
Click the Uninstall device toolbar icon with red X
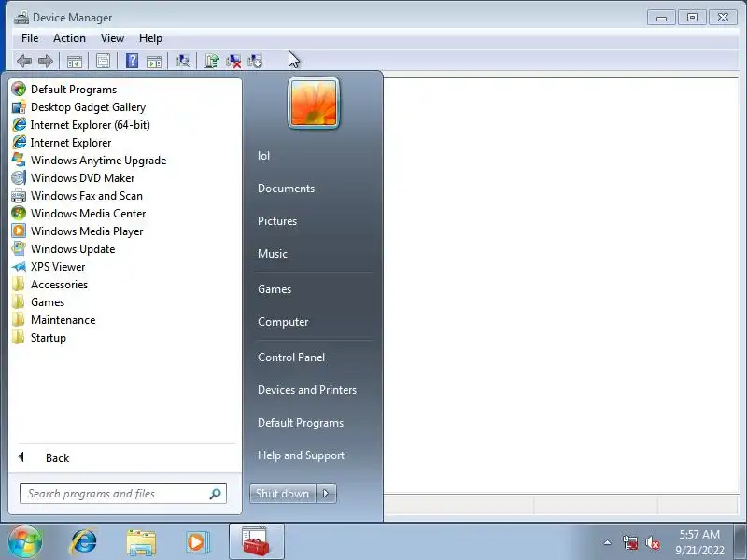pyautogui.click(x=233, y=61)
